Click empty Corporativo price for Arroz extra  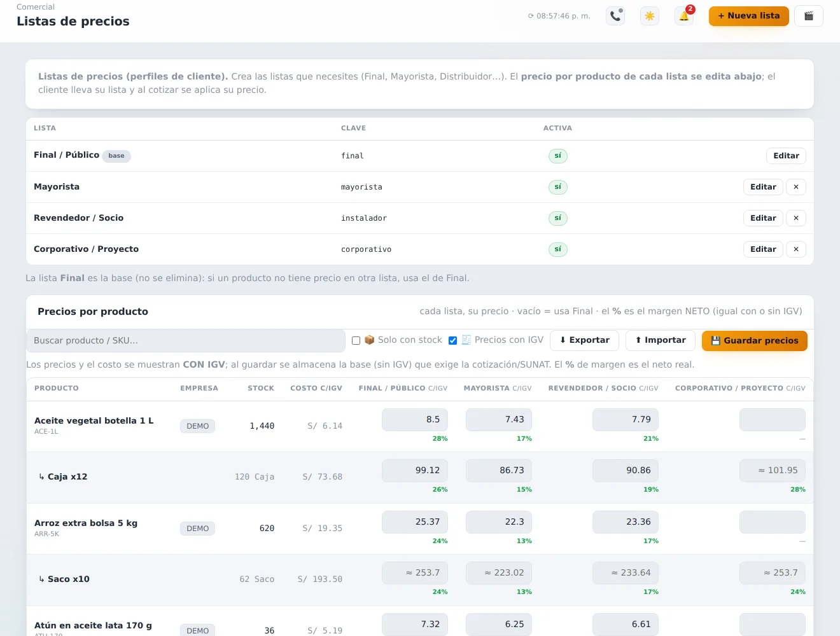[773, 522]
